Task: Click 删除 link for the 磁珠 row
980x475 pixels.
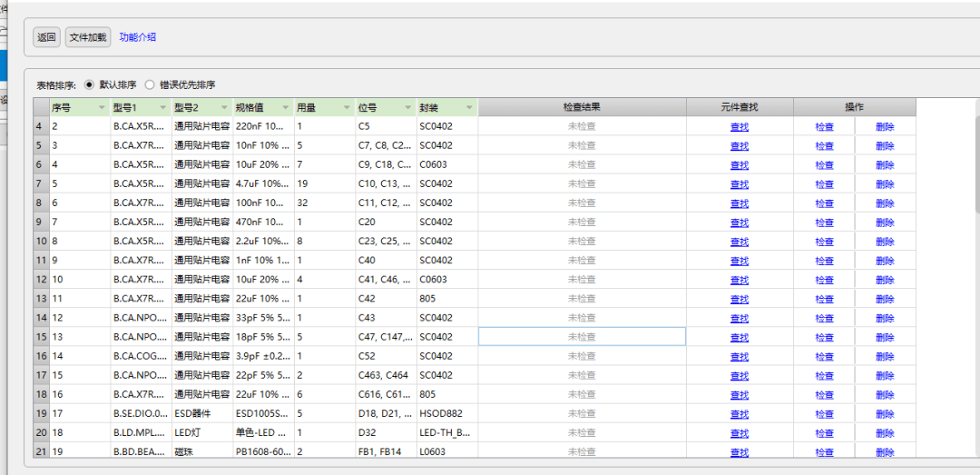Action: (x=885, y=452)
